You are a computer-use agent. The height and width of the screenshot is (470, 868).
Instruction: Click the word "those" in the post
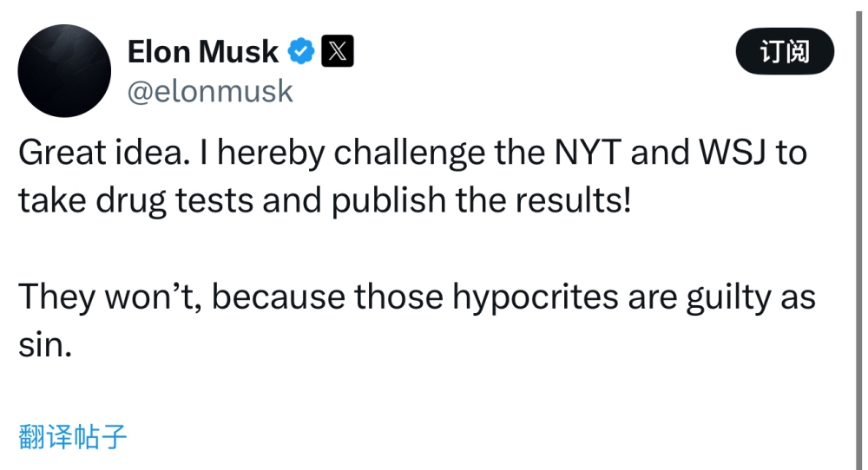tap(396, 297)
